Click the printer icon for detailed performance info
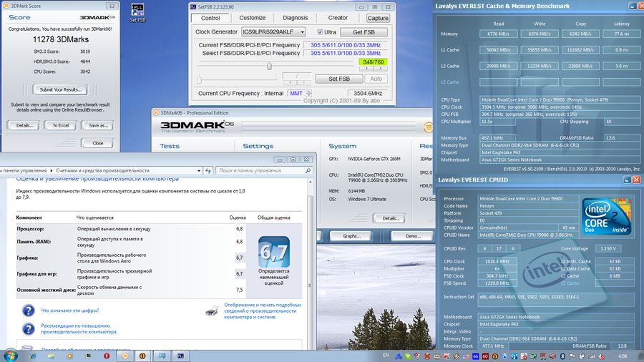Image resolution: width=644 pixels, height=362 pixels. 212,310
